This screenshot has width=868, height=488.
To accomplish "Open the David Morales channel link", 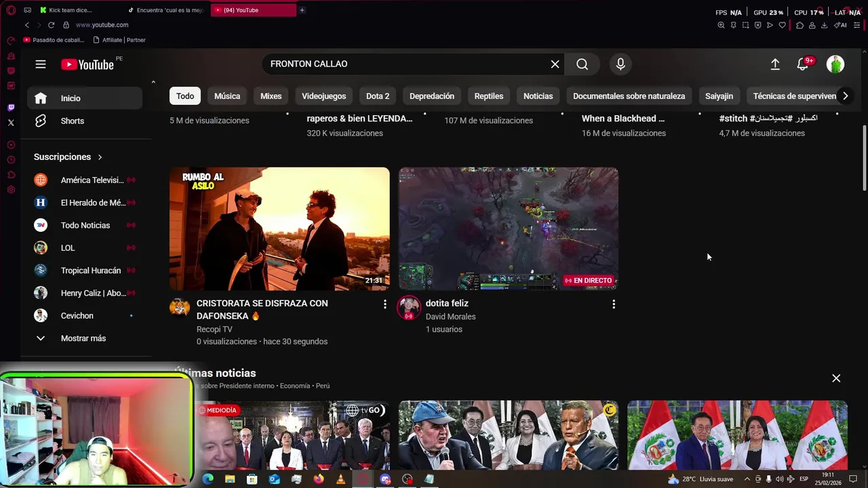I will (x=450, y=317).
